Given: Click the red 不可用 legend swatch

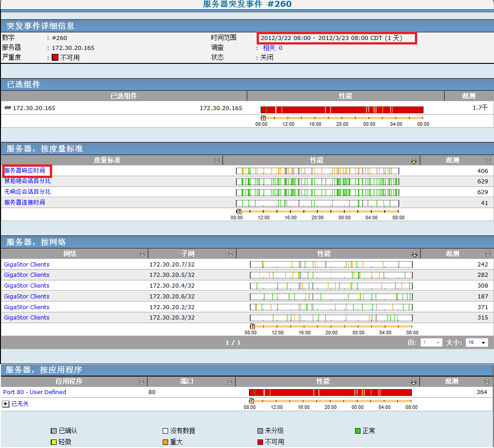Looking at the screenshot, I should (x=261, y=442).
